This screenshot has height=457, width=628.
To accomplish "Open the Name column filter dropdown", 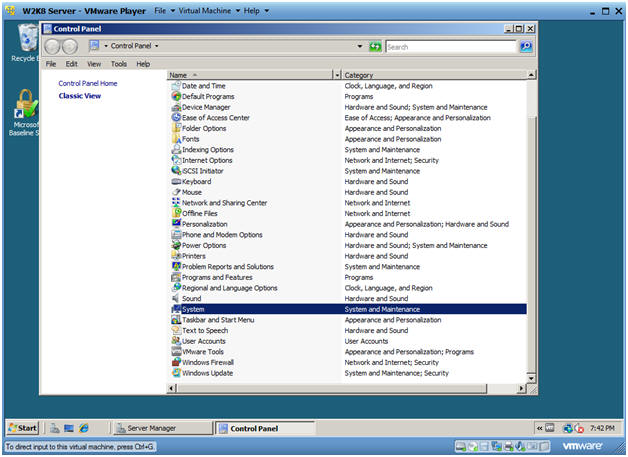I will 337,75.
